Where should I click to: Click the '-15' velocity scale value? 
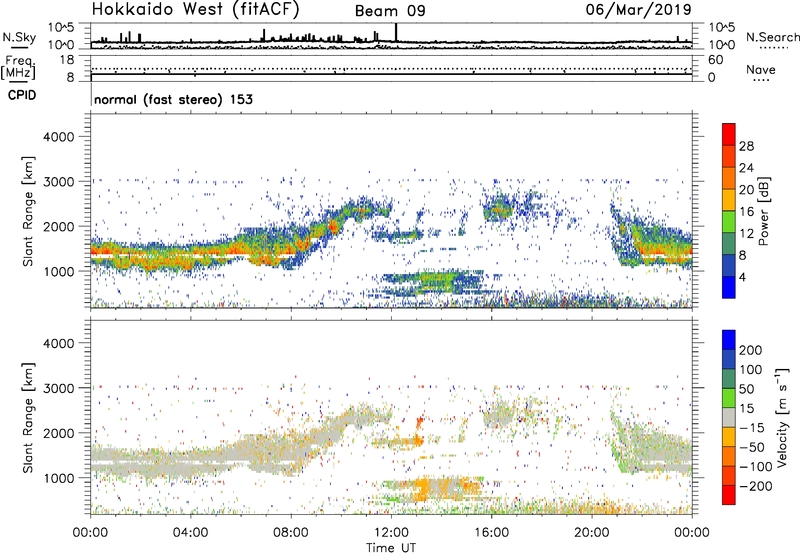coord(752,428)
